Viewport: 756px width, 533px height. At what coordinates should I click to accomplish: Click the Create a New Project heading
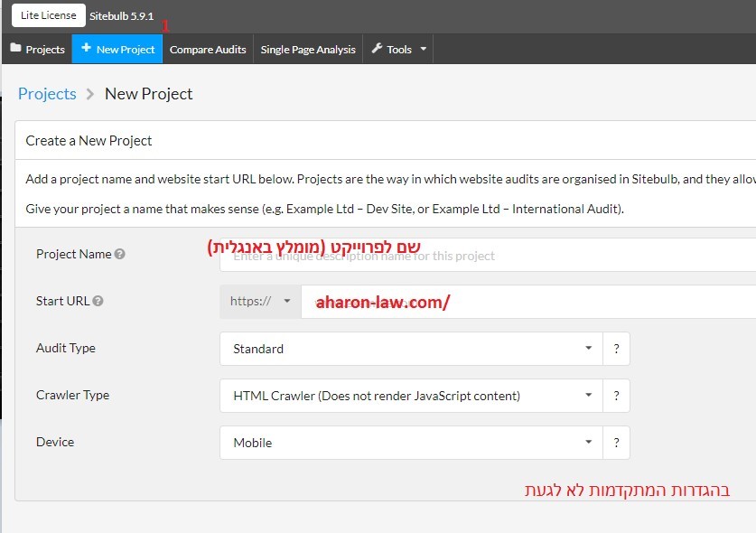pyautogui.click(x=89, y=140)
